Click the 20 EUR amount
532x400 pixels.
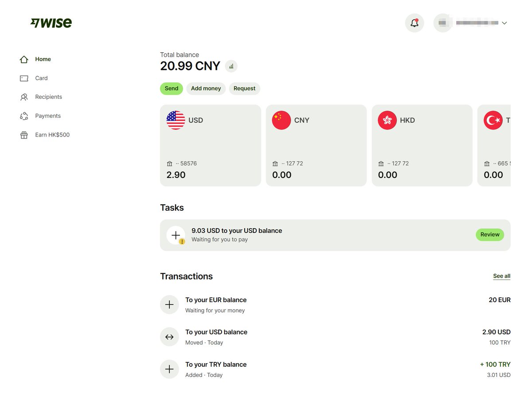coord(500,300)
